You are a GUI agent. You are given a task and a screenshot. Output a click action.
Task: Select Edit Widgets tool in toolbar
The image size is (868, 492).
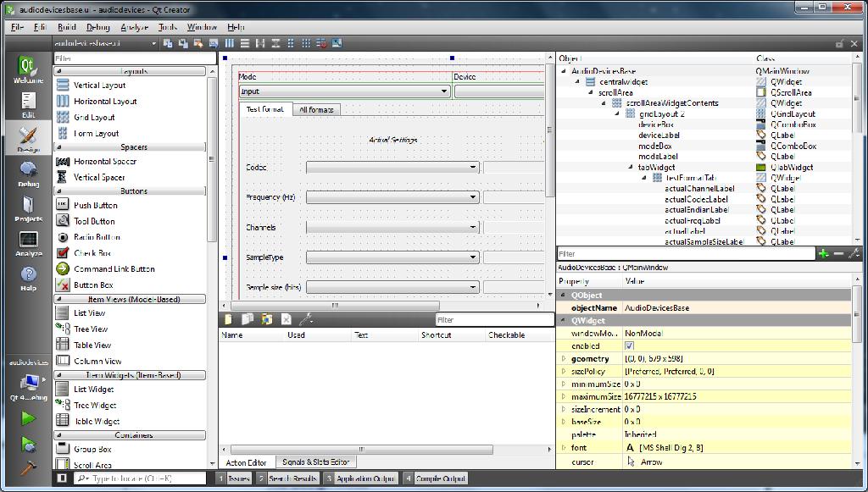coord(168,43)
